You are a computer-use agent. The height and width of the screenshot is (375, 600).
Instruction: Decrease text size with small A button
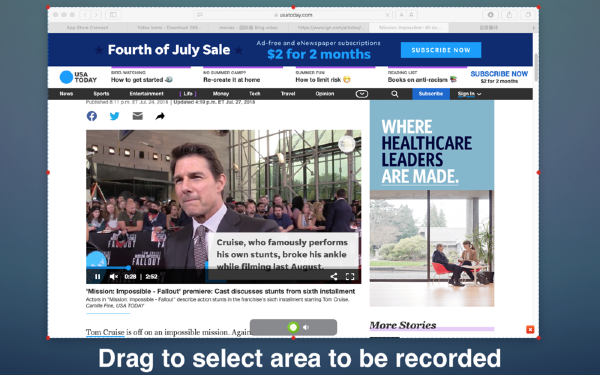pyautogui.click(x=401, y=15)
